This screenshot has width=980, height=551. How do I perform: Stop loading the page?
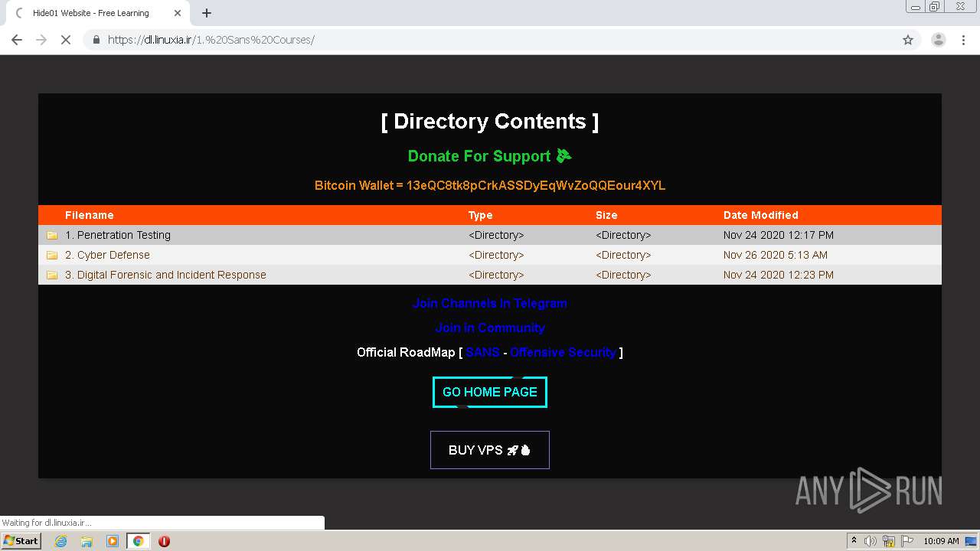[66, 40]
